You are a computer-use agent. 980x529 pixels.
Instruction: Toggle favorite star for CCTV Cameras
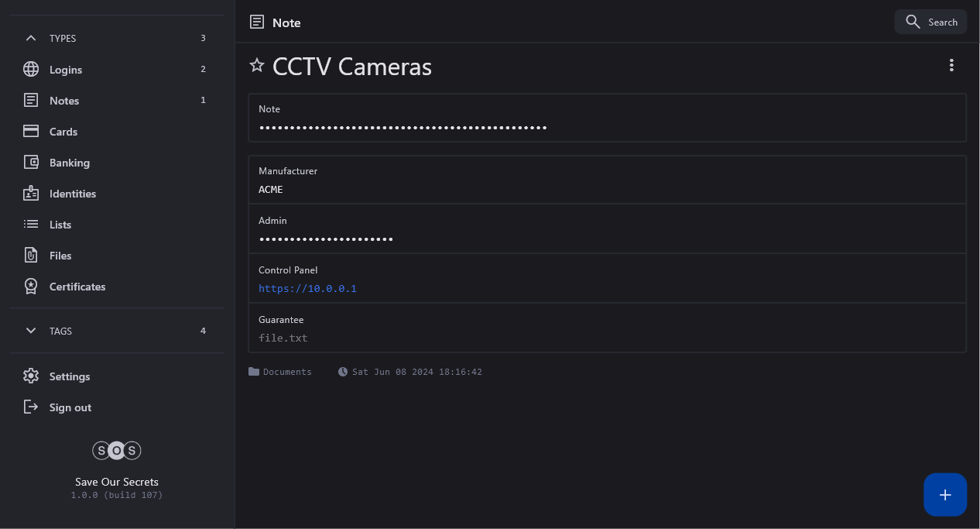257,66
